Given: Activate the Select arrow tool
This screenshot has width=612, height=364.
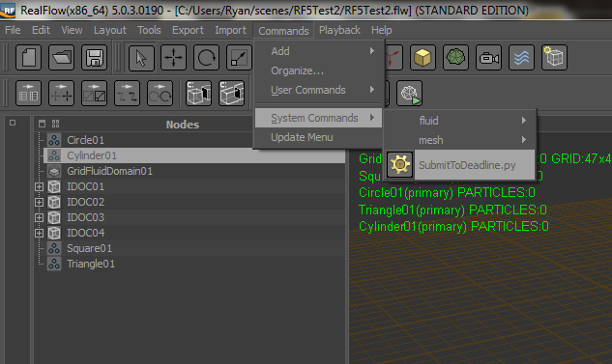Looking at the screenshot, I should tap(141, 58).
